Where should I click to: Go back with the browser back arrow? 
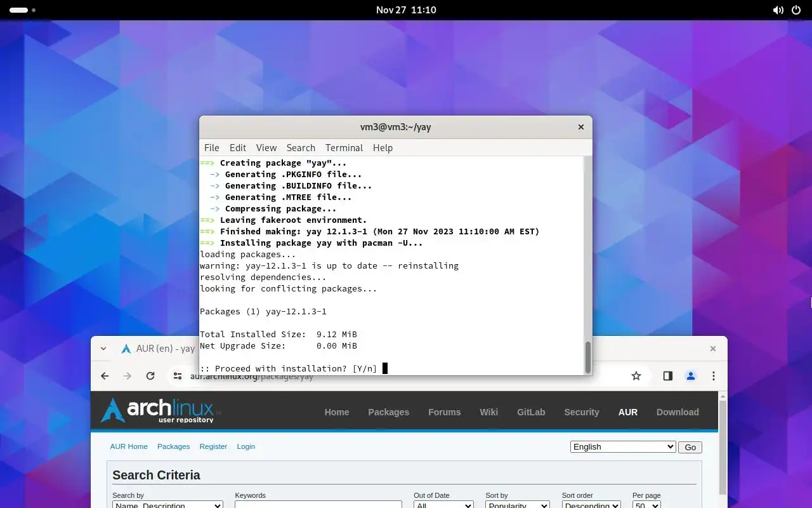click(105, 376)
